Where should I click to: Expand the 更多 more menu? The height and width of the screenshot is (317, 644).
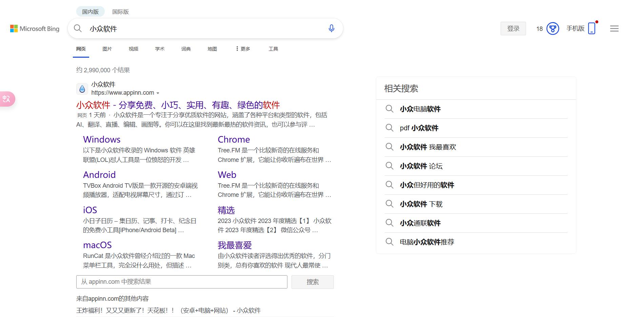(243, 49)
